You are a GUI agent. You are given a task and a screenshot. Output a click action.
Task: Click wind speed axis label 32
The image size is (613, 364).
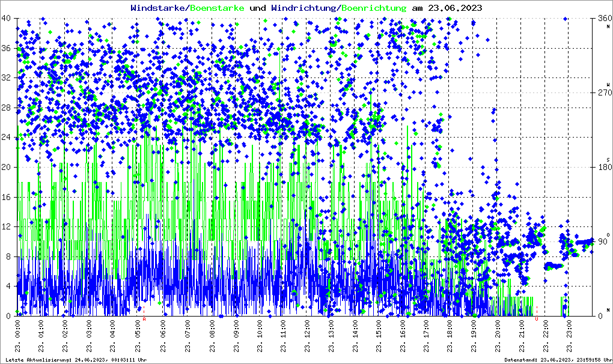tap(6, 77)
